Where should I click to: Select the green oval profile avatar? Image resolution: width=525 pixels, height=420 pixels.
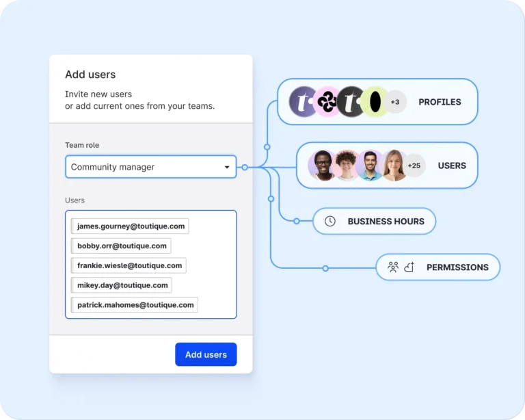pyautogui.click(x=374, y=102)
